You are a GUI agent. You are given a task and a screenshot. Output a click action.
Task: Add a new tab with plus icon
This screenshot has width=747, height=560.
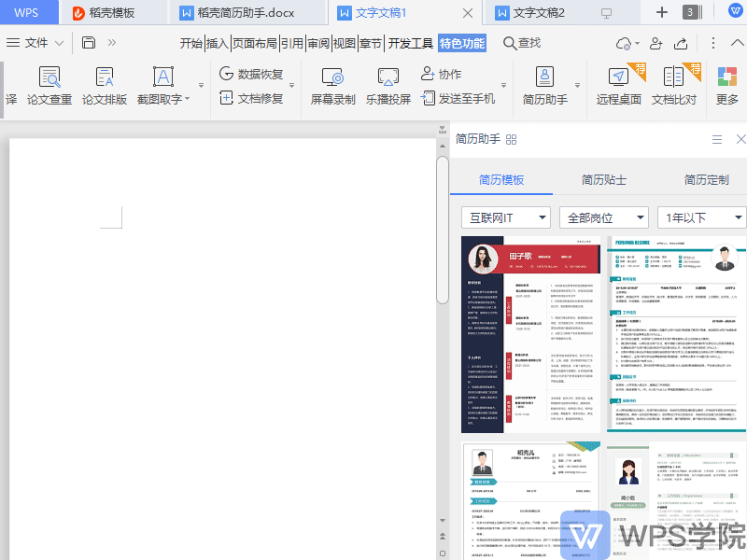pyautogui.click(x=662, y=12)
